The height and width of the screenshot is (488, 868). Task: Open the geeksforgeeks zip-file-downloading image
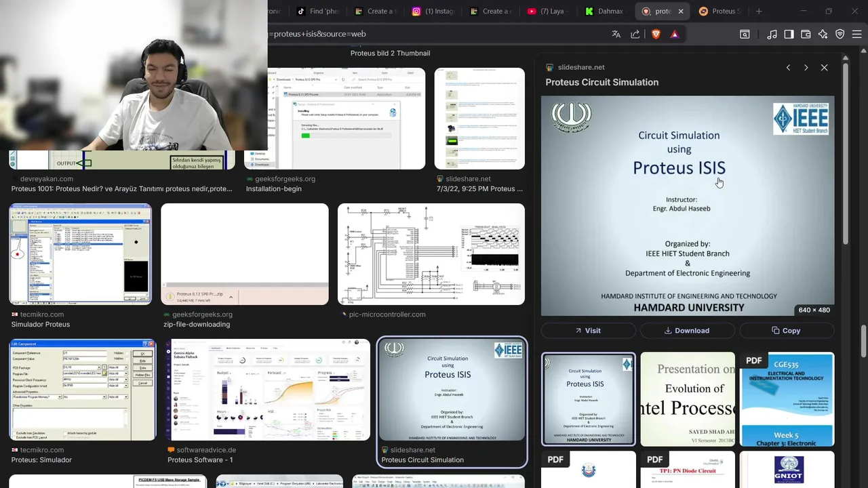point(244,254)
